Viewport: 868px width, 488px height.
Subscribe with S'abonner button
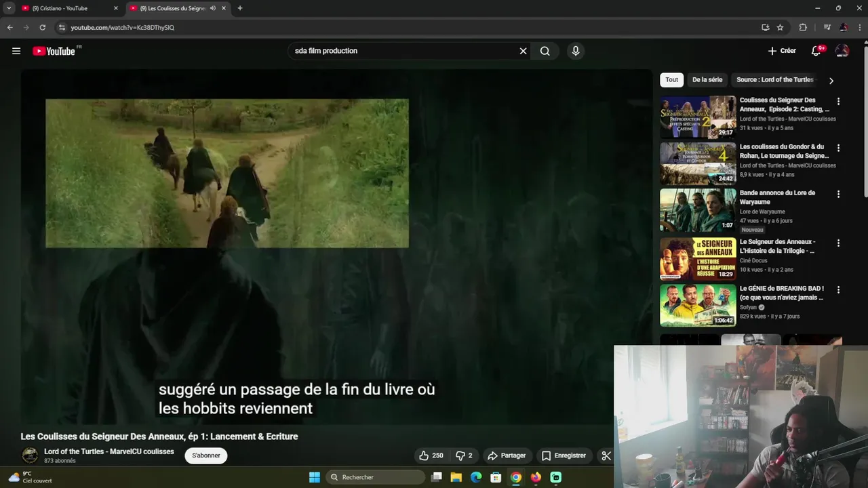pyautogui.click(x=206, y=455)
